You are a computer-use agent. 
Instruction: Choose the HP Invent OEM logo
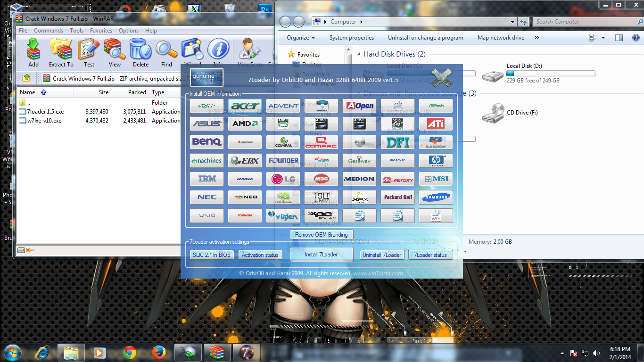coord(436,160)
